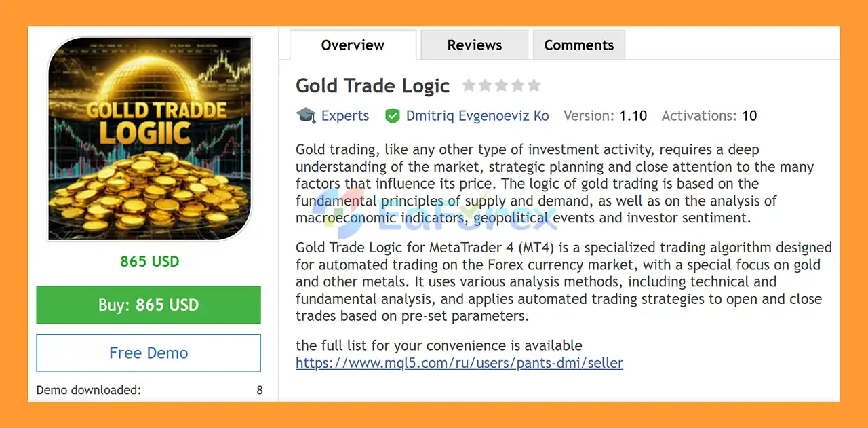Download the Free Demo

pos(149,353)
